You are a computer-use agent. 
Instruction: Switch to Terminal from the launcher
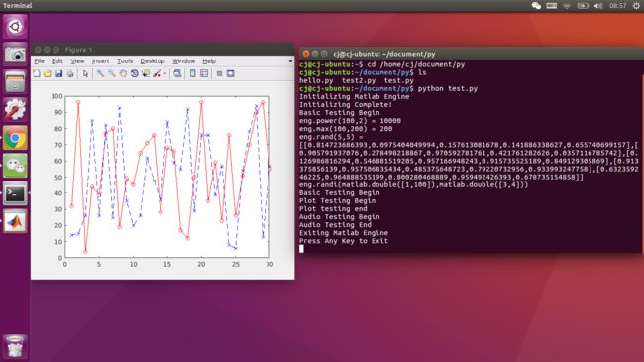pyautogui.click(x=15, y=193)
